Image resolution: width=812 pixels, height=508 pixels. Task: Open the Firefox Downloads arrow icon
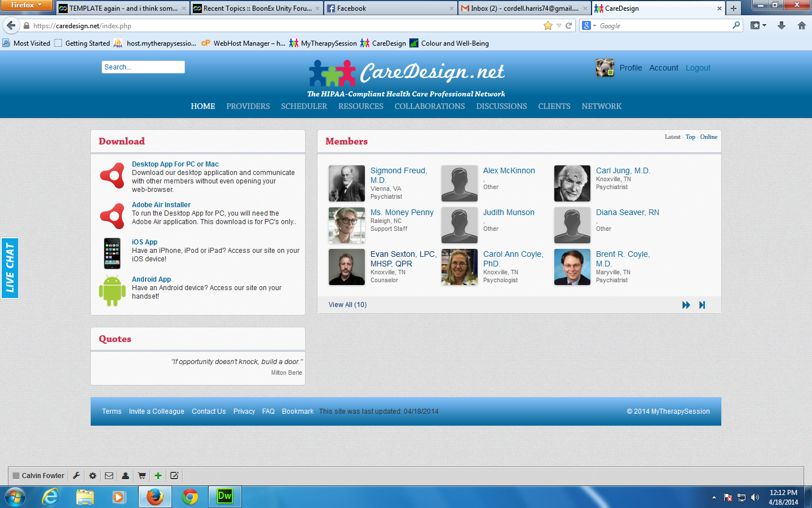click(x=782, y=25)
